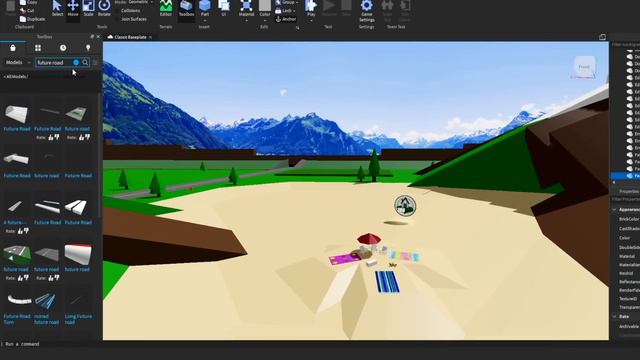640x360 pixels.
Task: Click Cut in the Clipboard group
Action: 27,11
